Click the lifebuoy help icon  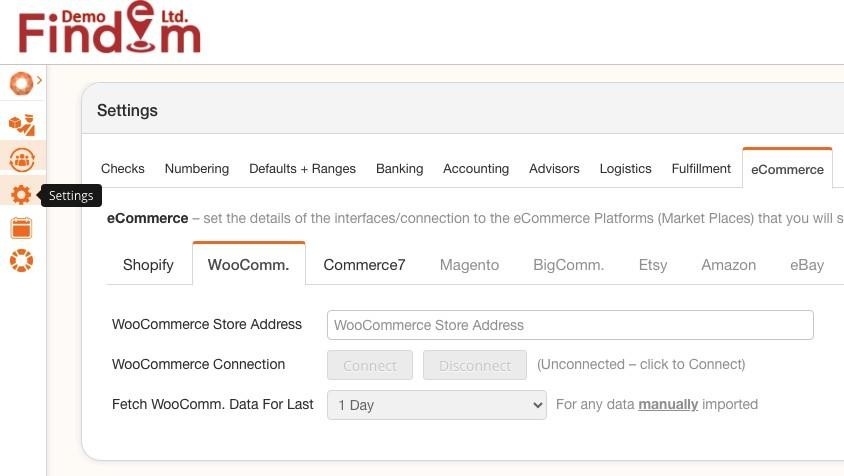[x=21, y=260]
